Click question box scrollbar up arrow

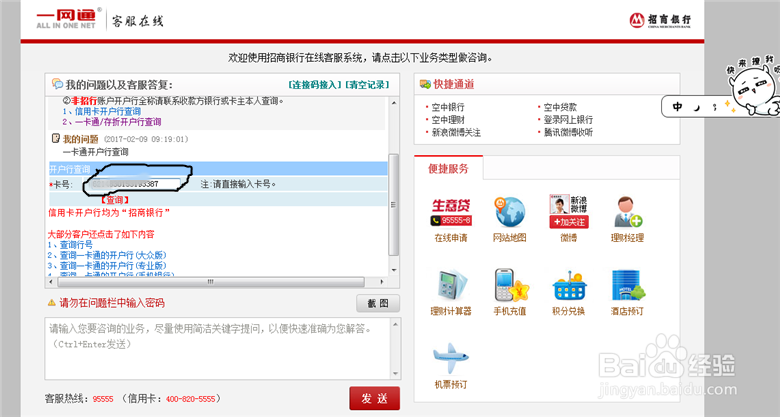[396, 324]
